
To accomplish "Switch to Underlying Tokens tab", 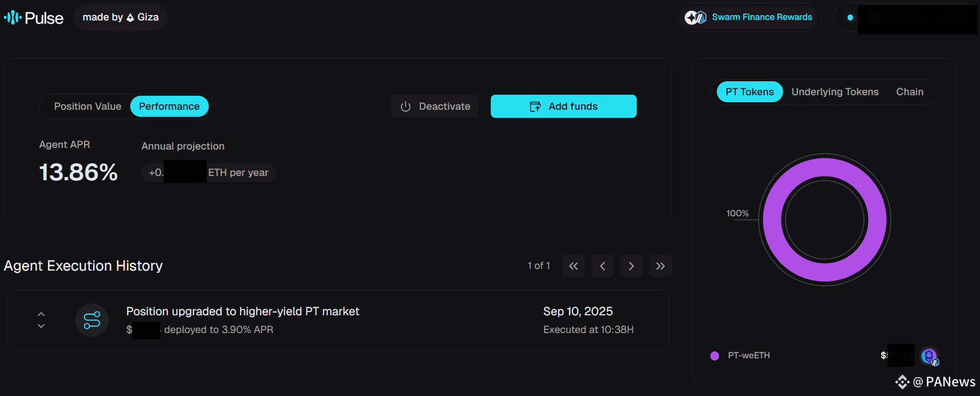I will point(835,92).
